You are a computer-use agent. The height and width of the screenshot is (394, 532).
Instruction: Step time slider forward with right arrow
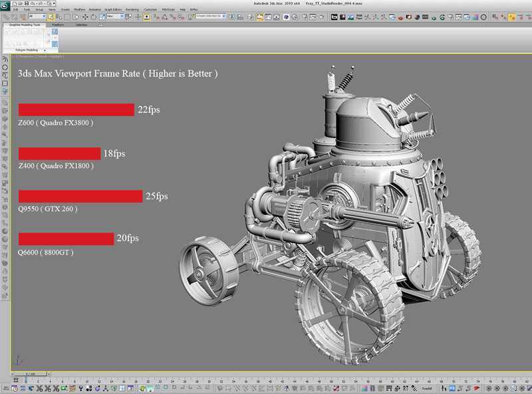point(49,374)
